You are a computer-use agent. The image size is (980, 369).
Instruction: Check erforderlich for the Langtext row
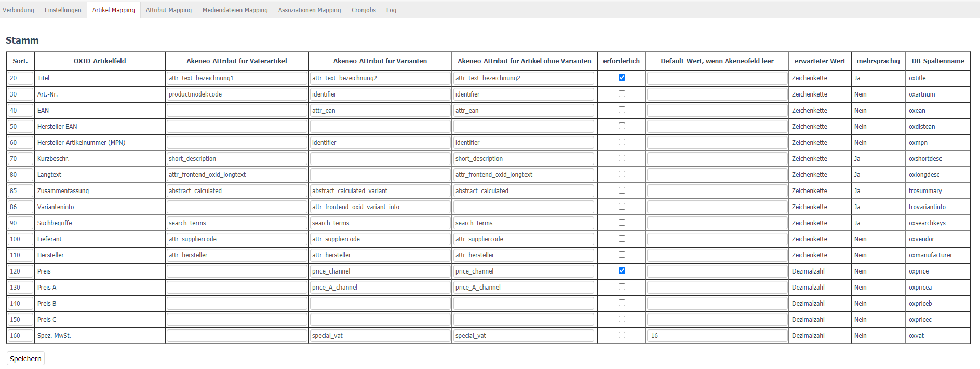click(622, 174)
